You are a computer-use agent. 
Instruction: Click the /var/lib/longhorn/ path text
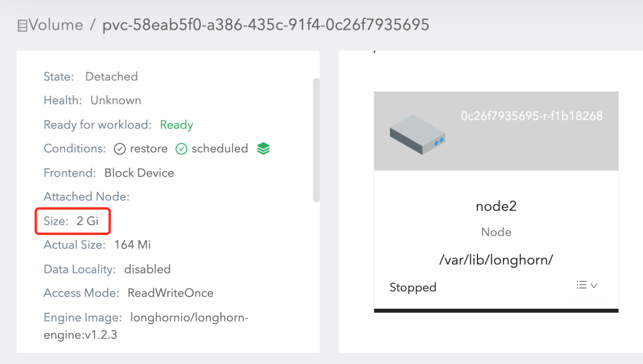496,260
